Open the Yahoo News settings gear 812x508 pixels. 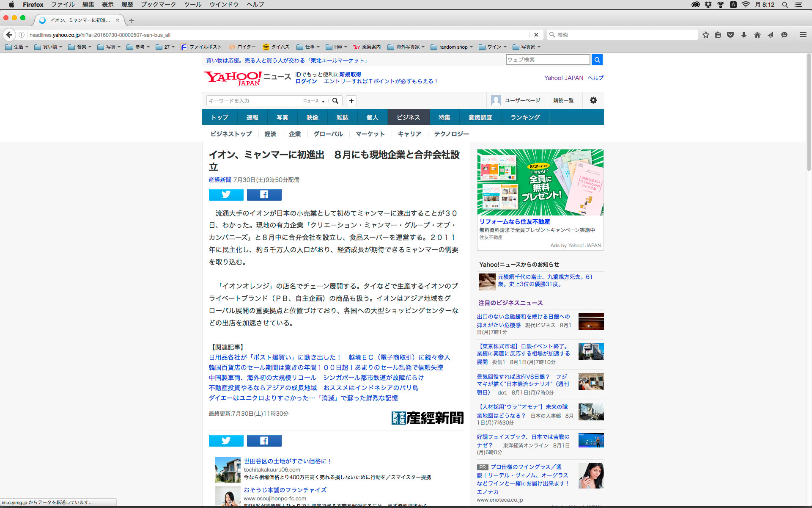[593, 100]
